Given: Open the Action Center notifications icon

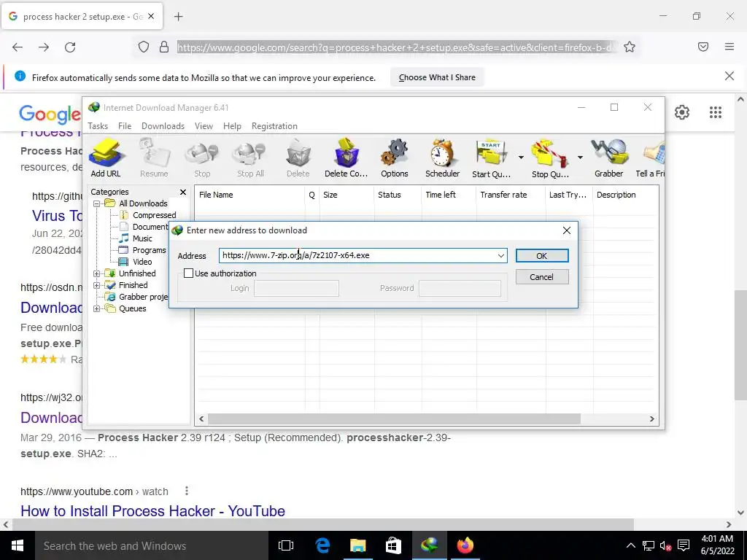Looking at the screenshot, I should [x=684, y=545].
